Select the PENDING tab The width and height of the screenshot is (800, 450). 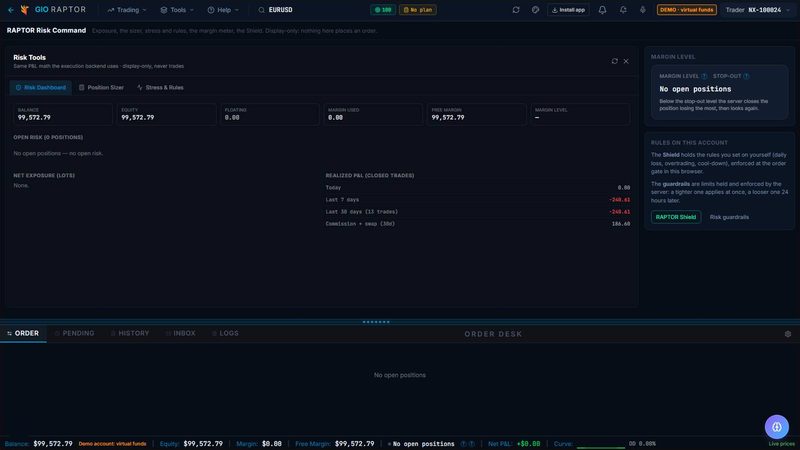74,333
